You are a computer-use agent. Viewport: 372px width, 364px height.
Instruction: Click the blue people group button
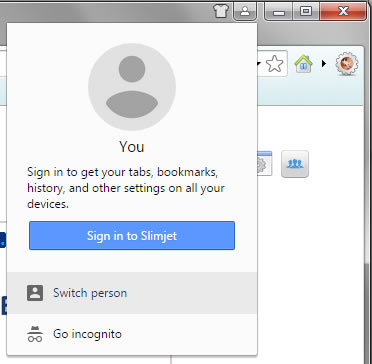295,164
